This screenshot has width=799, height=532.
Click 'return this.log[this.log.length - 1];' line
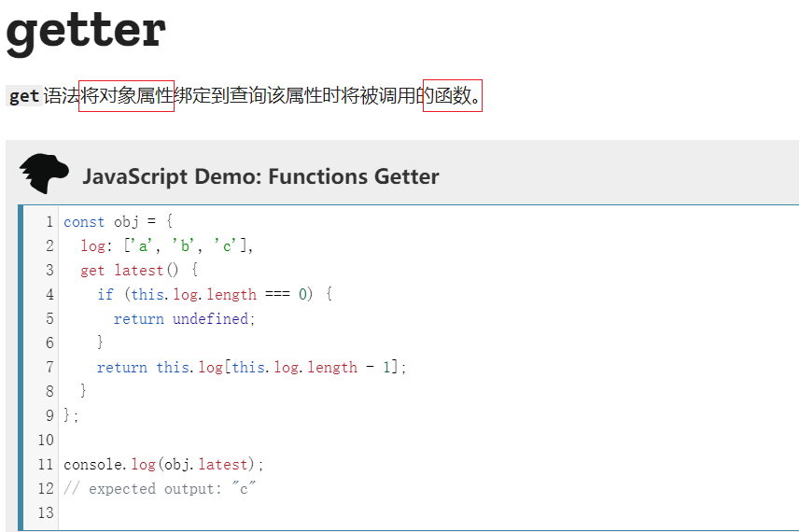(252, 367)
